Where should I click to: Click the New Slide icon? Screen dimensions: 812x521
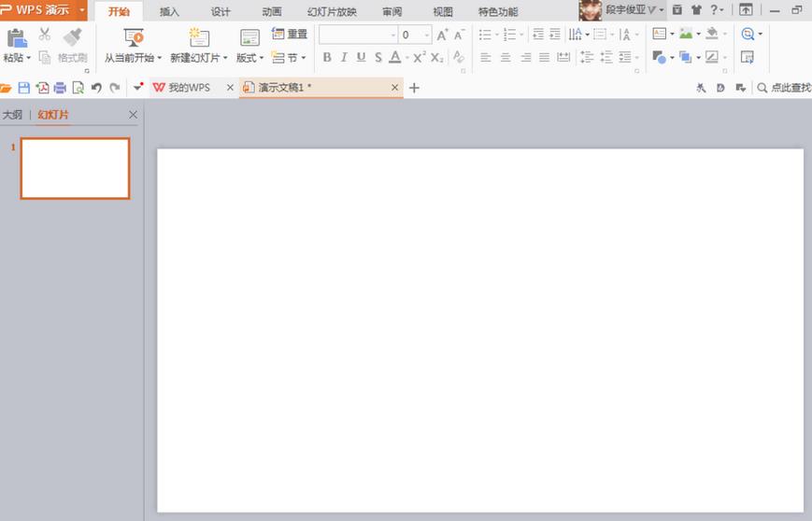199,37
